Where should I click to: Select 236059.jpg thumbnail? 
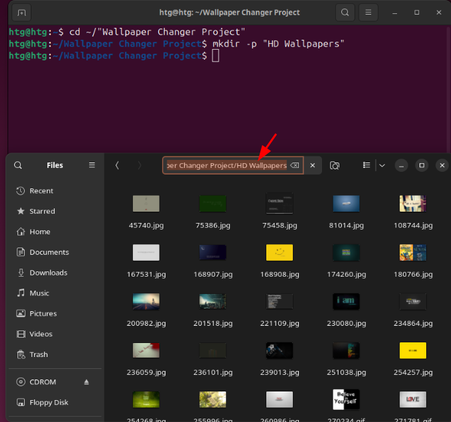(x=146, y=350)
